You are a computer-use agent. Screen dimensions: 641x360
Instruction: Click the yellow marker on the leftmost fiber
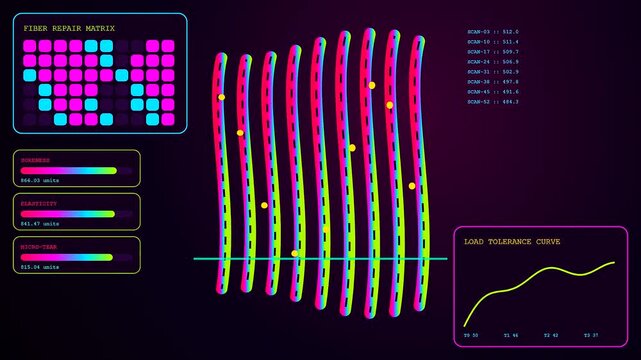tap(222, 97)
